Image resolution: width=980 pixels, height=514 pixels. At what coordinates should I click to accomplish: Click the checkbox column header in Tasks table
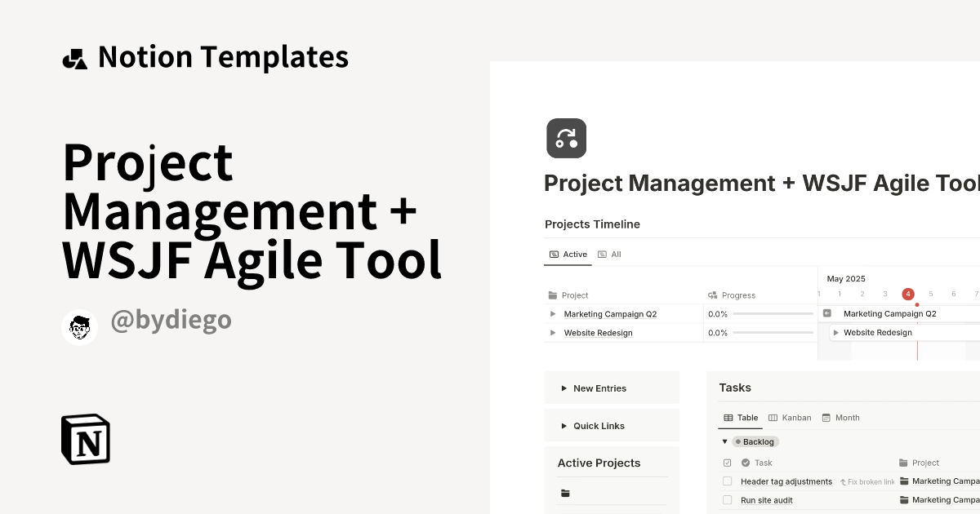[728, 463]
